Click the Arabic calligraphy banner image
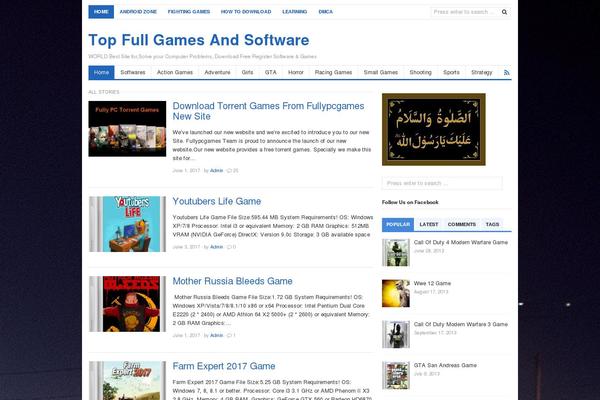 click(434, 129)
